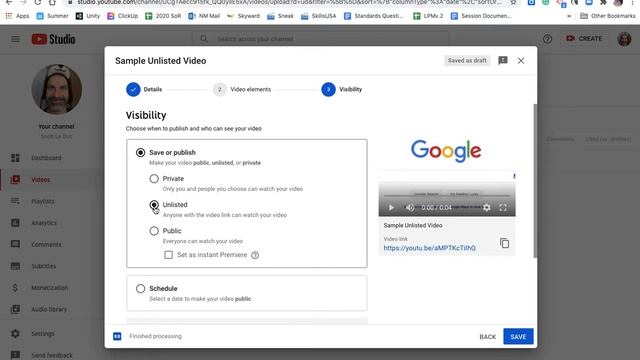640x360 pixels.
Task: Open the 2020 SoR bookmark
Action: point(163,16)
